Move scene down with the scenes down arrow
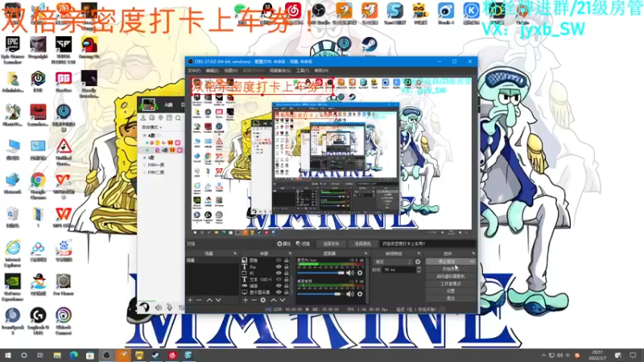The height and width of the screenshot is (362, 644). coord(218,300)
